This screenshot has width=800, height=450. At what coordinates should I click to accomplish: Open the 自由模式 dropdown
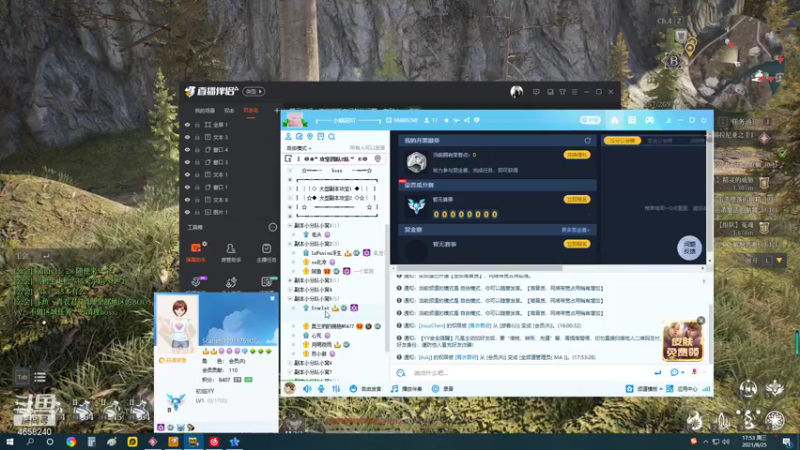pyautogui.click(x=299, y=148)
